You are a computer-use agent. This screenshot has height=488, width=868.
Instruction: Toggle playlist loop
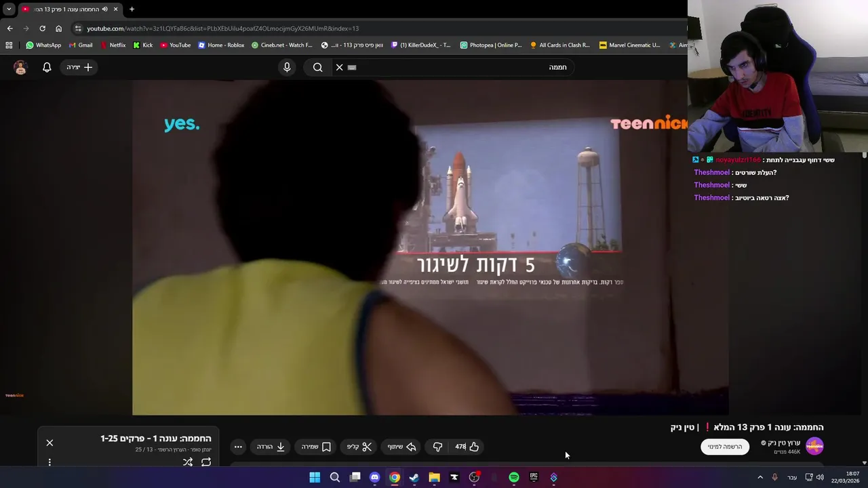point(206,462)
